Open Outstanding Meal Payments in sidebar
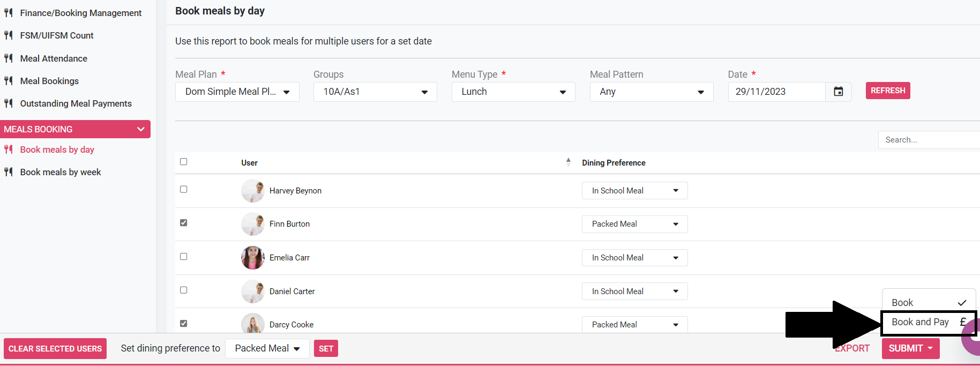Viewport: 980px width, 366px height. [76, 103]
